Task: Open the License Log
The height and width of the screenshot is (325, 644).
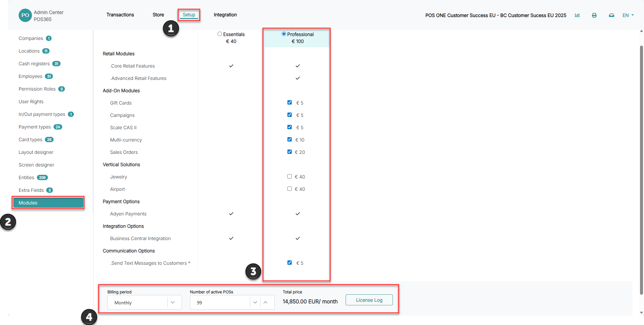Action: (369, 300)
